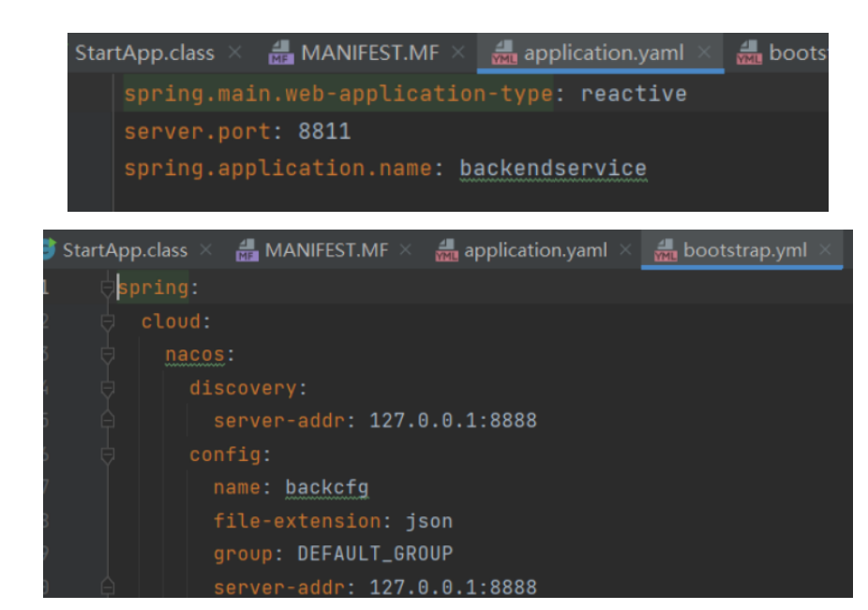Collapse the cloud block fold marker
The image size is (868, 610).
(108, 321)
